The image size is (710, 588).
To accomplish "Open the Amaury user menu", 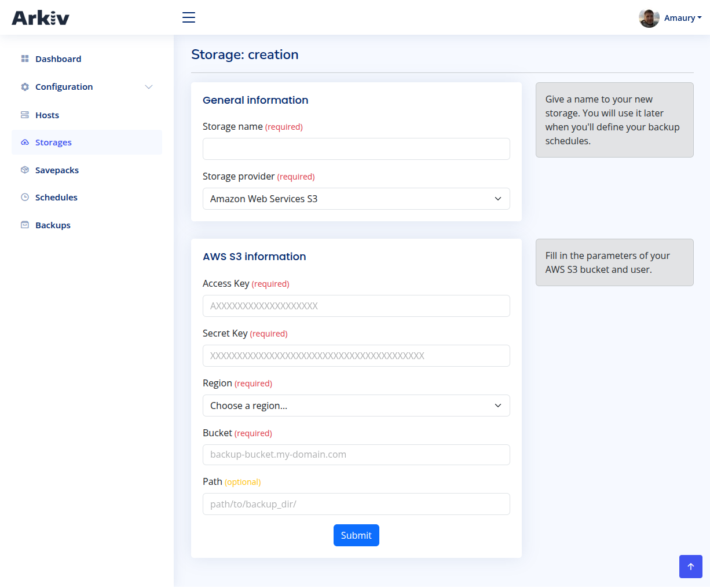I will click(x=682, y=18).
